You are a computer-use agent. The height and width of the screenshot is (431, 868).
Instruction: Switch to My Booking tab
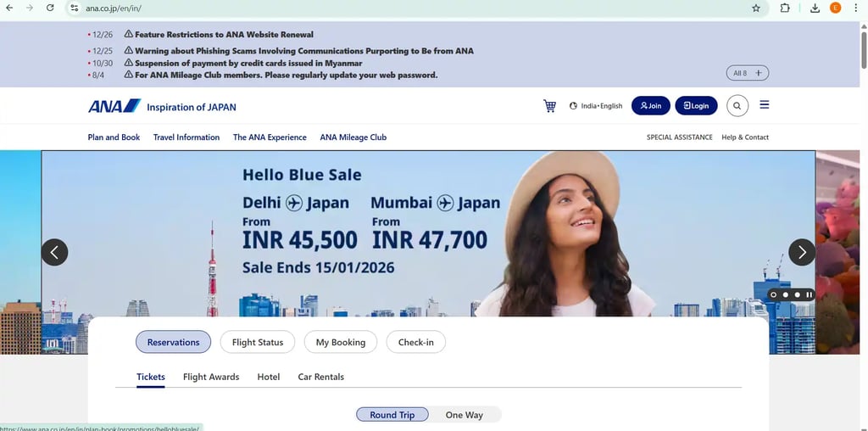pos(341,342)
